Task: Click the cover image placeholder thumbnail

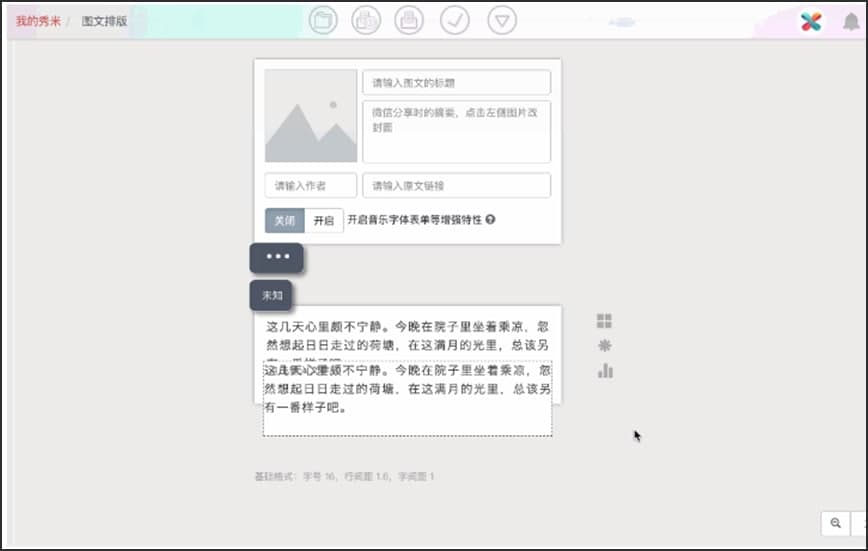Action: coord(311,116)
